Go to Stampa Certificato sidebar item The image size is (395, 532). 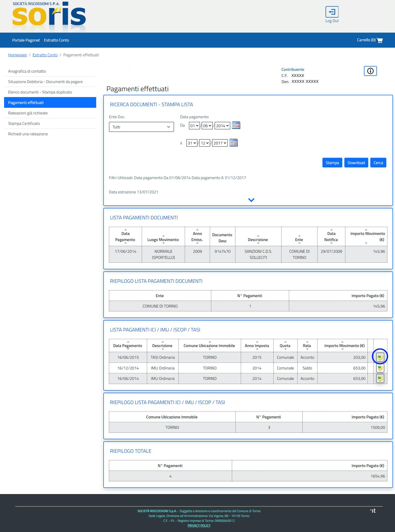[24, 124]
